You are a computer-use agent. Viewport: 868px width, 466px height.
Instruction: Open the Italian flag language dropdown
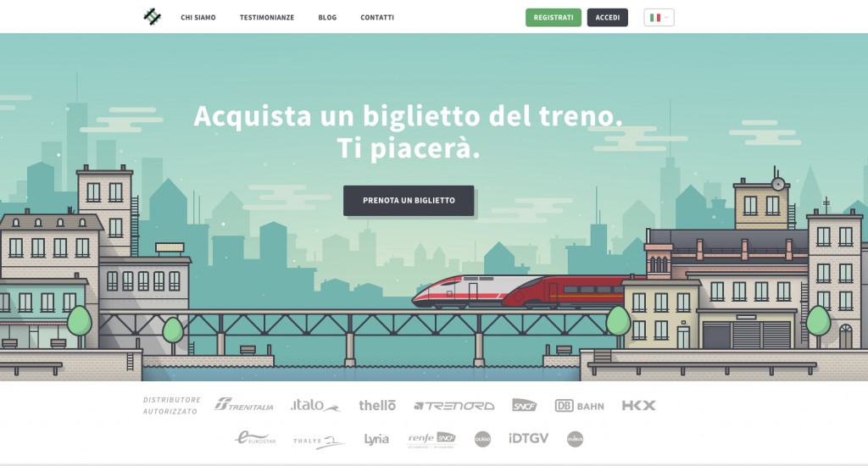tap(659, 18)
